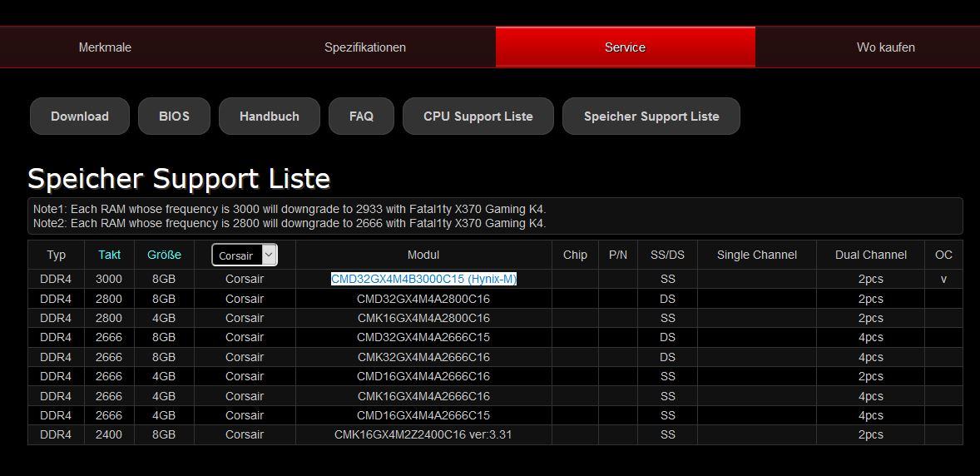
Task: Click the CMD32GX4M4B3000C15 (Hynix-M) module link
Action: tap(423, 279)
